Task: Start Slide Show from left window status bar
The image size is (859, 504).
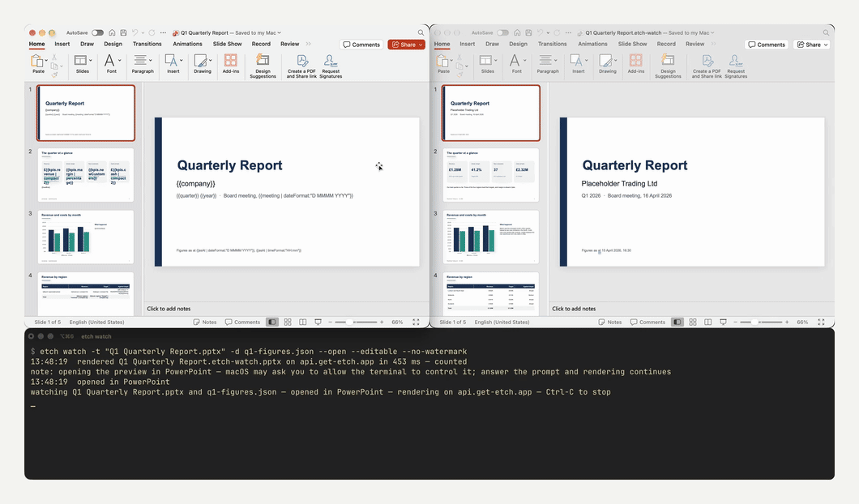Action: click(x=318, y=322)
